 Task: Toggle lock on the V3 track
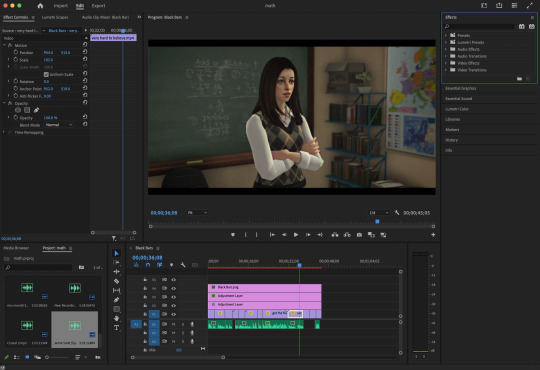coord(145,297)
